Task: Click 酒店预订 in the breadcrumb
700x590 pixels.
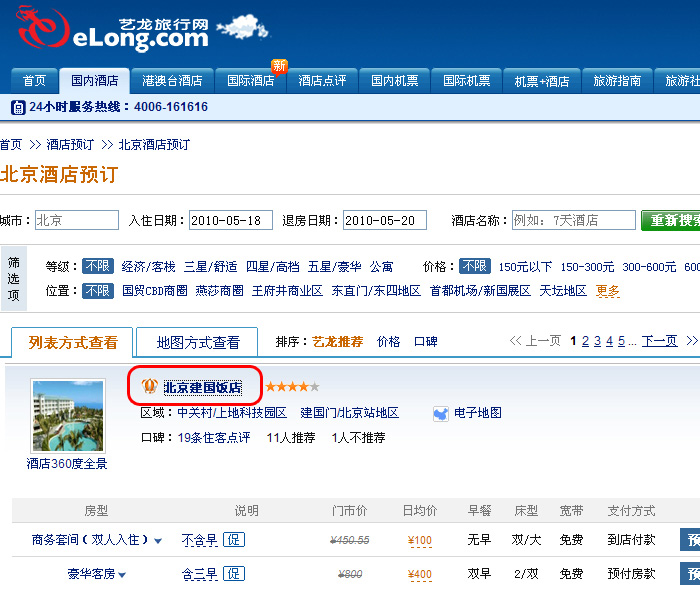Action: coord(70,145)
